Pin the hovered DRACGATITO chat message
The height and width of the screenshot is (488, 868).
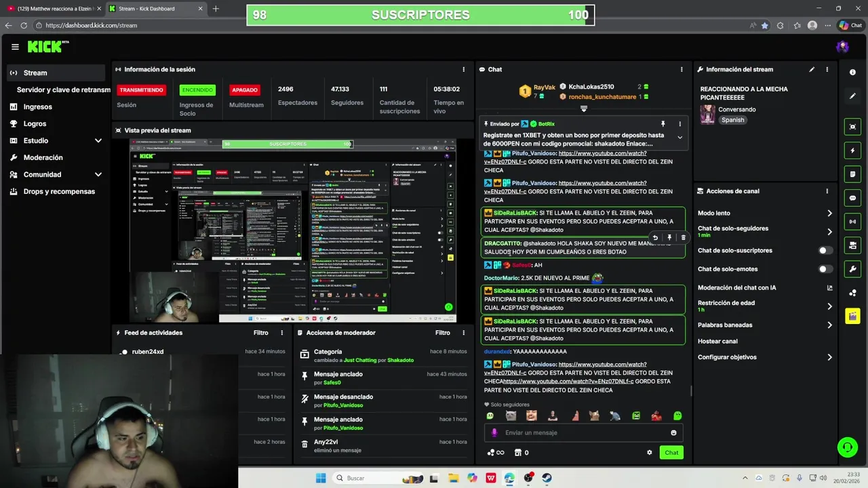click(x=669, y=238)
